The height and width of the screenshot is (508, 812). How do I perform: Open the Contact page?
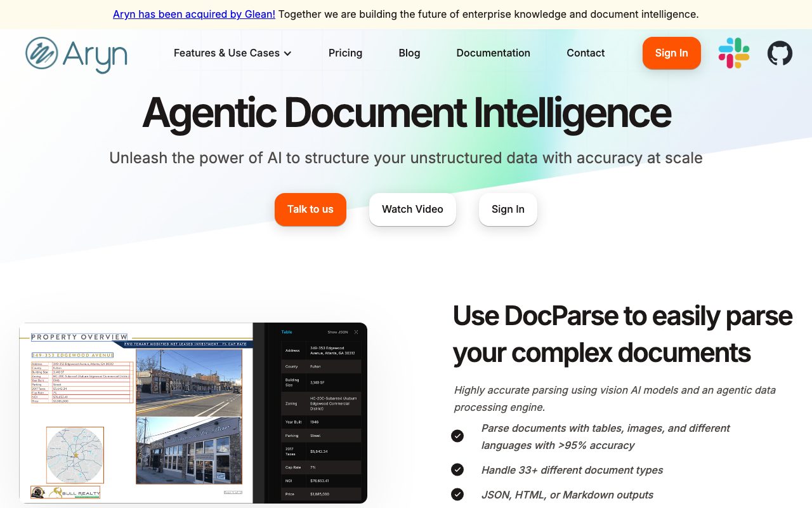586,53
